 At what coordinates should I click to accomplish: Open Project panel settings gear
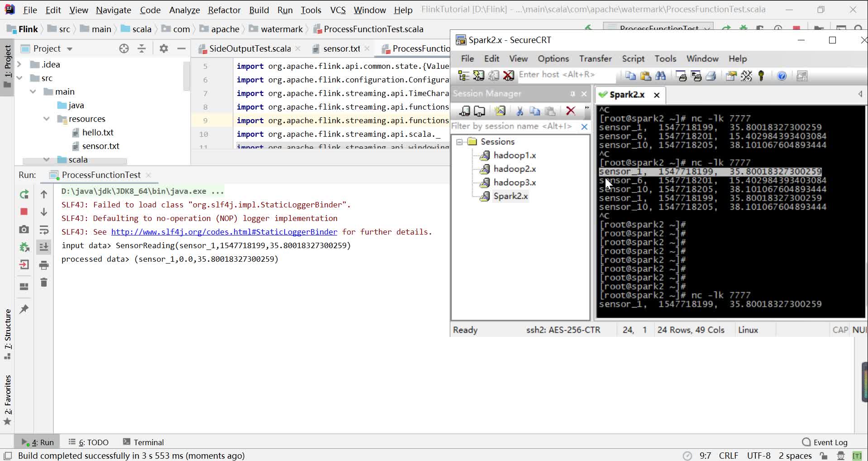click(164, 48)
